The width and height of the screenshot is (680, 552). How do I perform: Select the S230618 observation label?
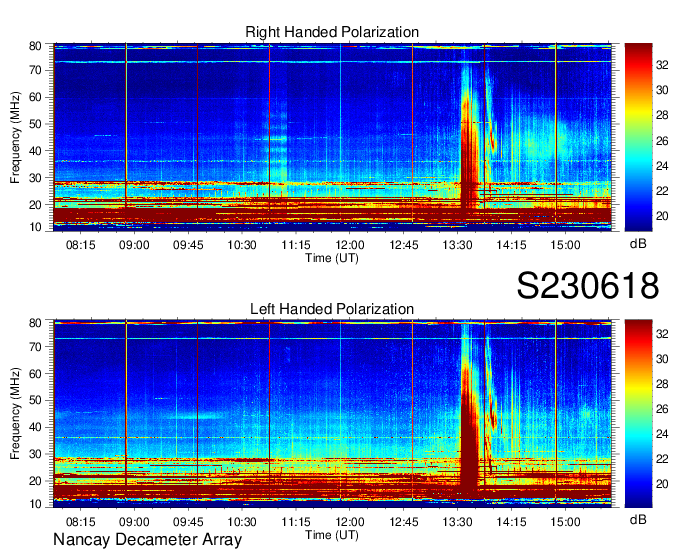tap(588, 285)
